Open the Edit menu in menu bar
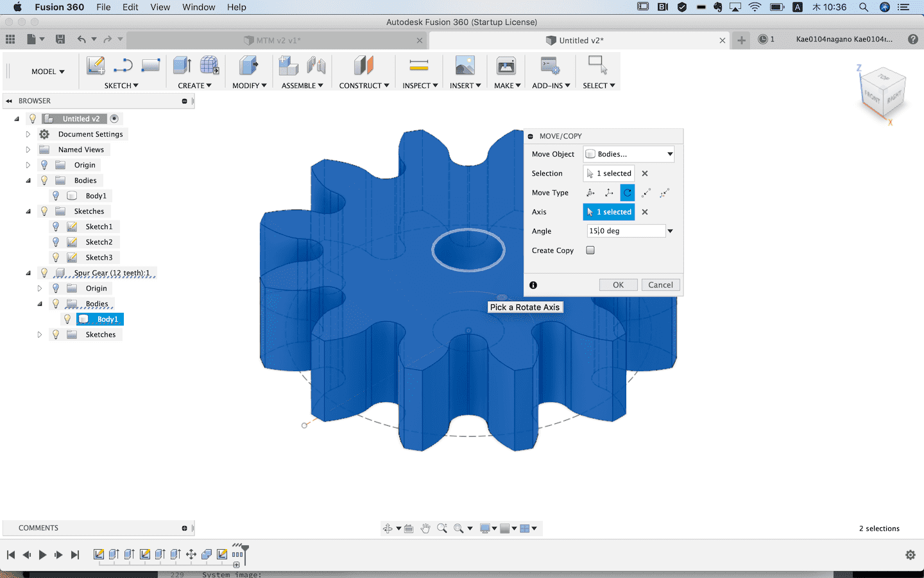Screen dimensions: 924x578 coord(130,7)
